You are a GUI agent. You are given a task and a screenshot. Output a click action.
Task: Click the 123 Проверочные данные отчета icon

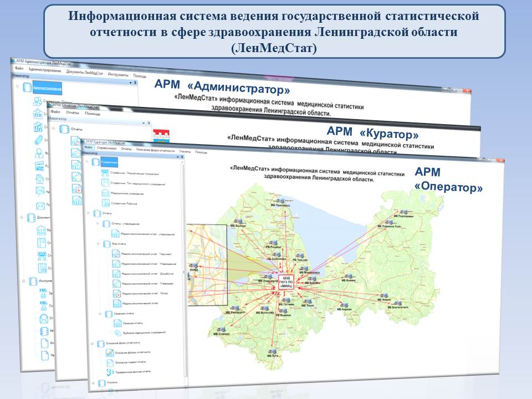coord(110,372)
